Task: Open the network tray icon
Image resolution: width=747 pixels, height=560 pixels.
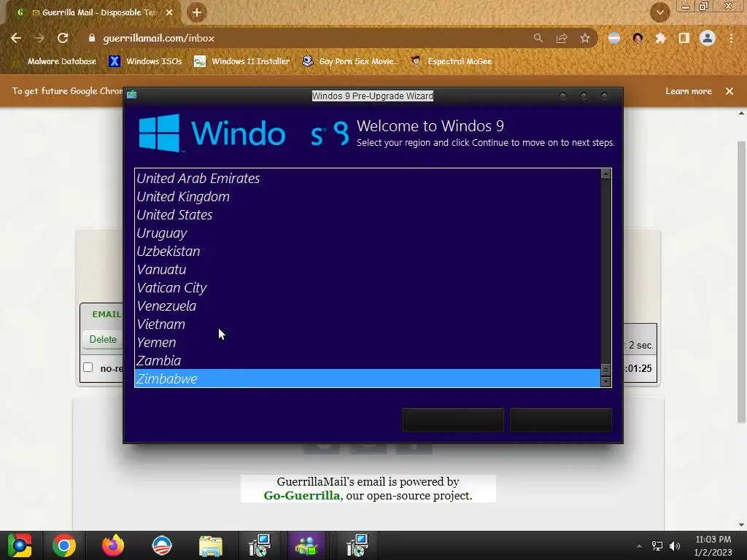Action: (x=657, y=546)
